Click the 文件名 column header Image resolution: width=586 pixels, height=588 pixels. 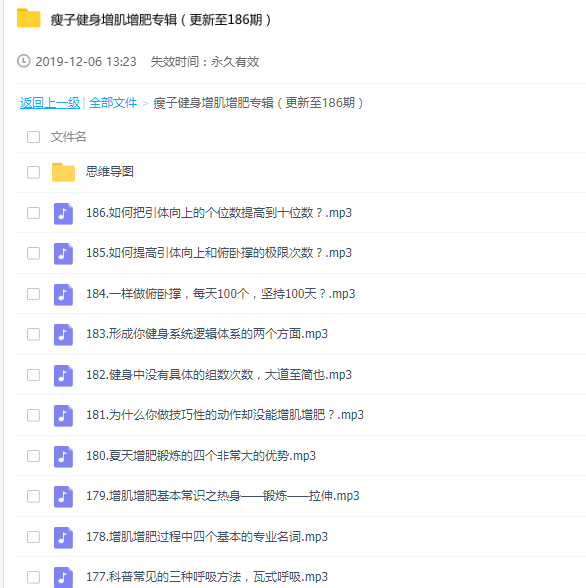pos(68,137)
